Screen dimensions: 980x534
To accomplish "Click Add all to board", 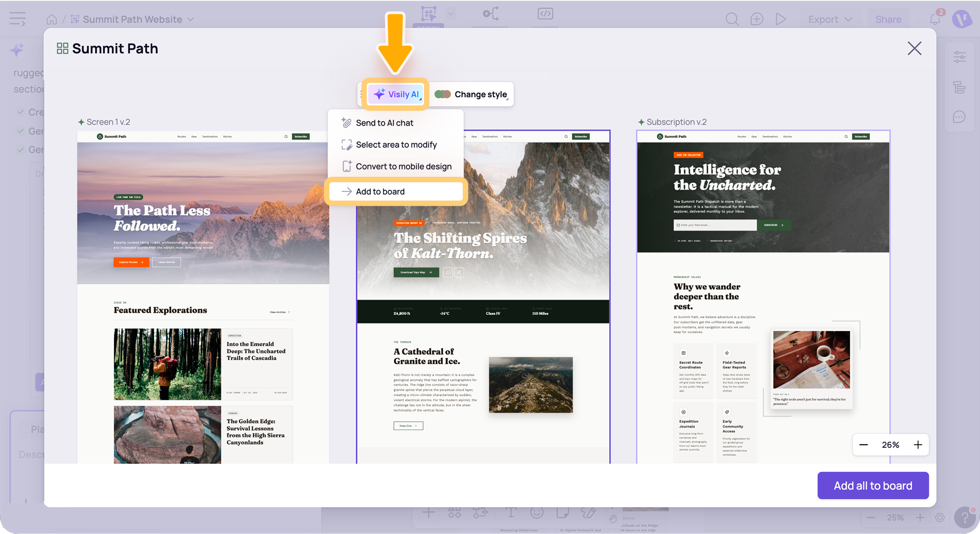I will pos(873,485).
